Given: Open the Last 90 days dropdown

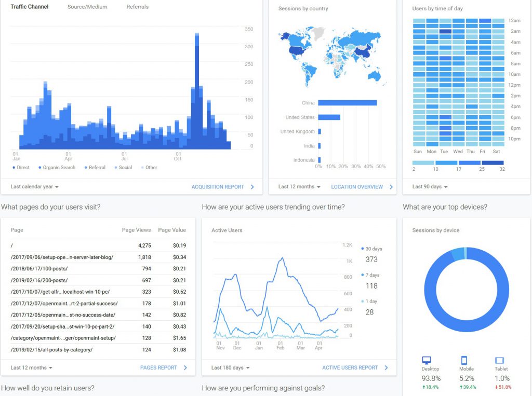Looking at the screenshot, I should pos(430,187).
